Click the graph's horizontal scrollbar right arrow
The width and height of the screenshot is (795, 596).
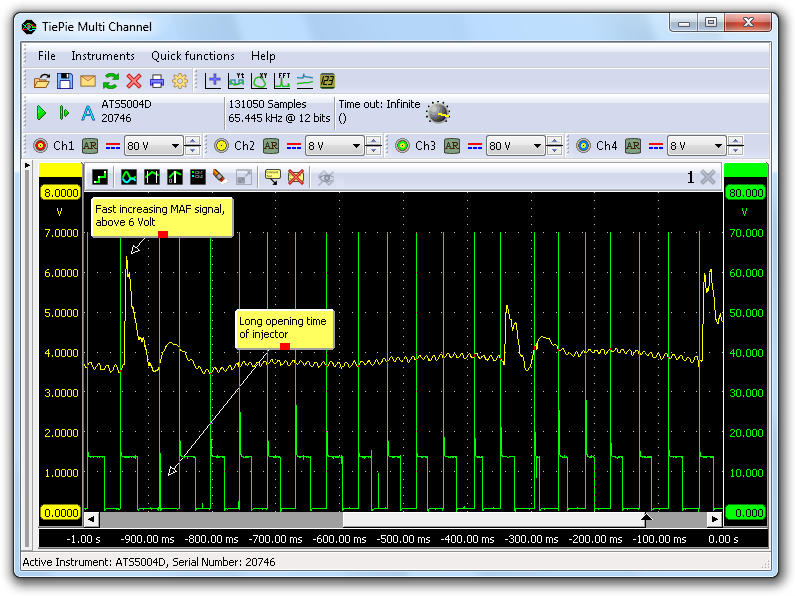[714, 519]
